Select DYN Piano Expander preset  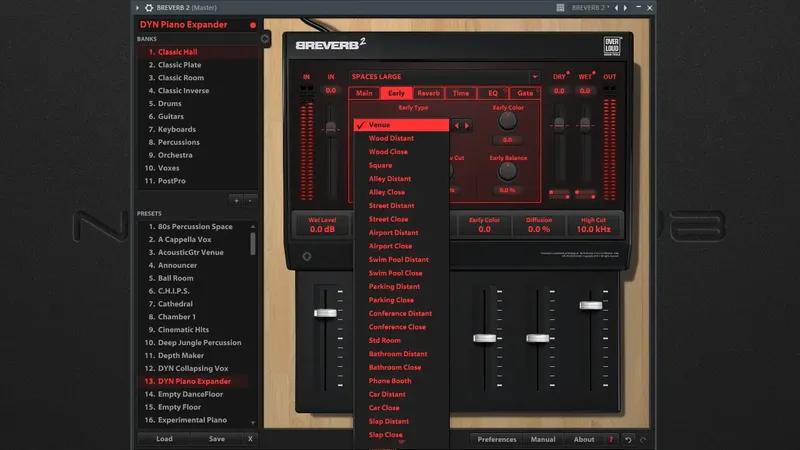click(193, 381)
